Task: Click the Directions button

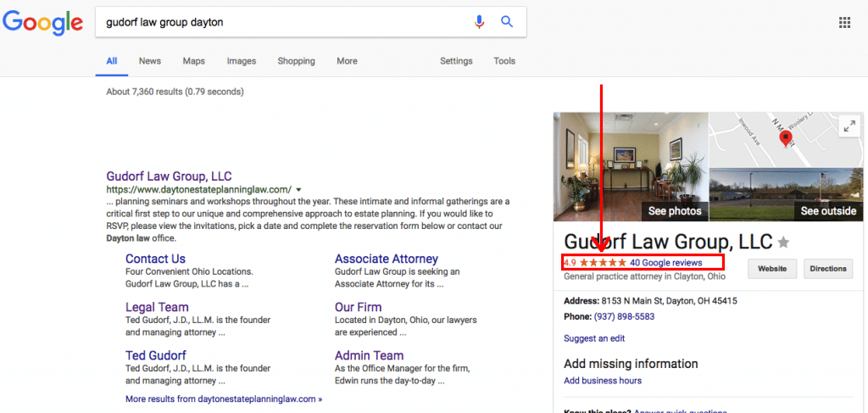Action: coord(828,269)
